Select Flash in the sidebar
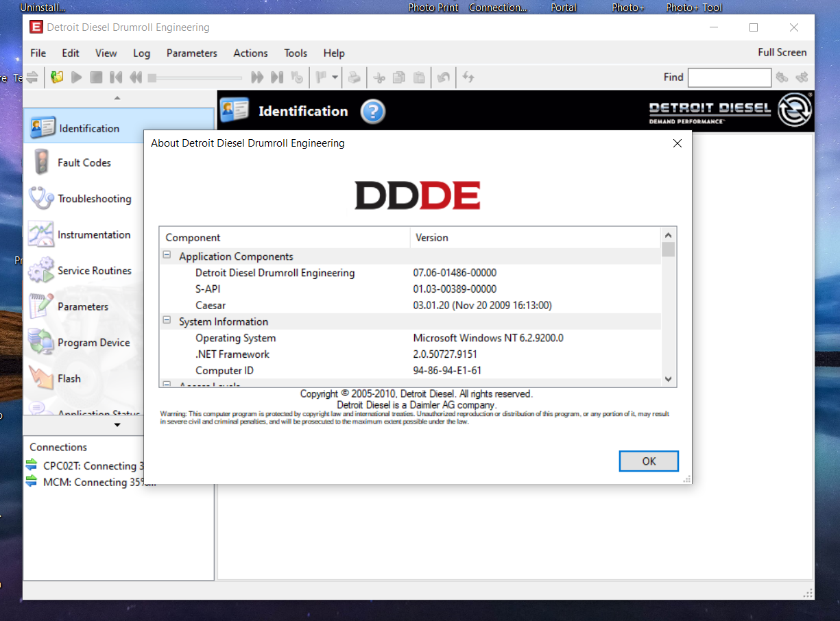 click(x=84, y=378)
